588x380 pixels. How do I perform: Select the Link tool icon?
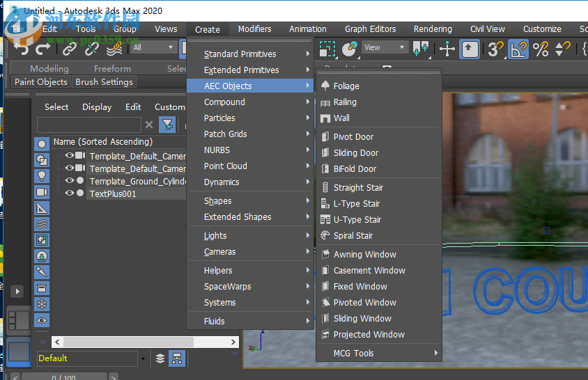[70, 48]
